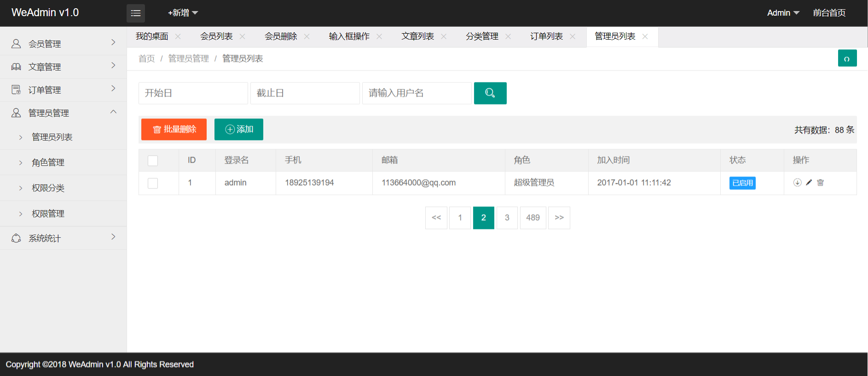Open the Admin user dropdown
The width and height of the screenshot is (868, 376).
tap(782, 13)
